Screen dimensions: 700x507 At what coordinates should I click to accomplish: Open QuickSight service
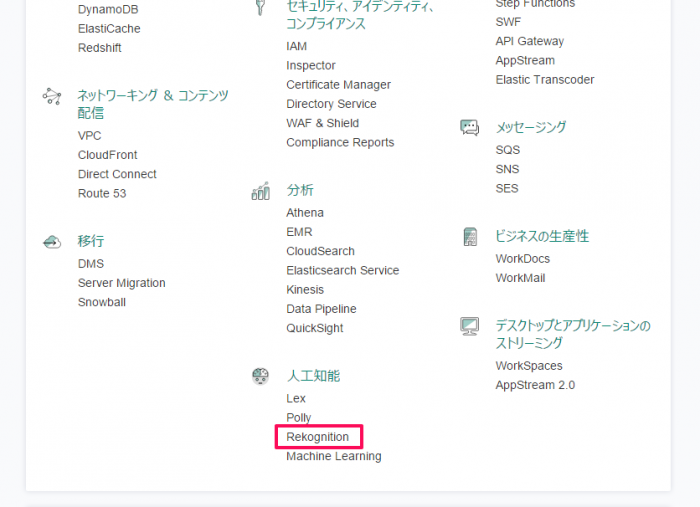[315, 328]
